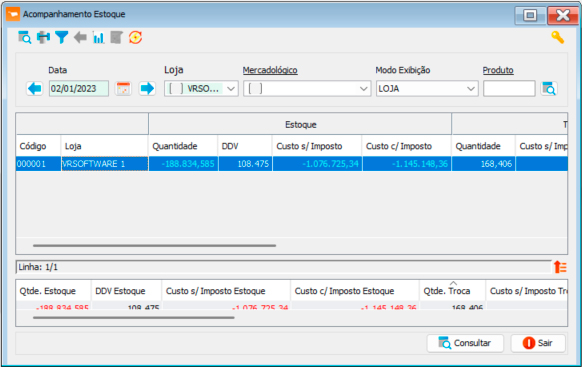Click the cell -188.834,585
Viewport: 582px width, 367px height.
click(183, 164)
